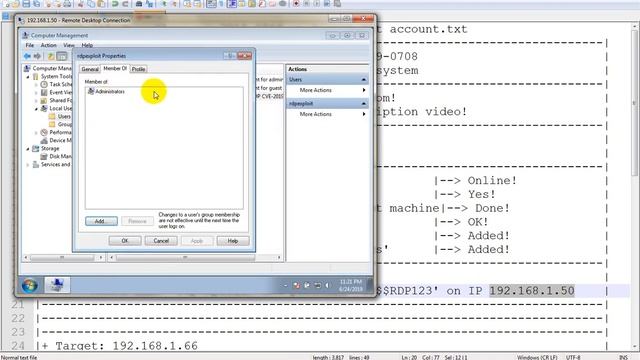Switch to the Member Of tab
This screenshot has height=360, width=640.
pos(115,68)
